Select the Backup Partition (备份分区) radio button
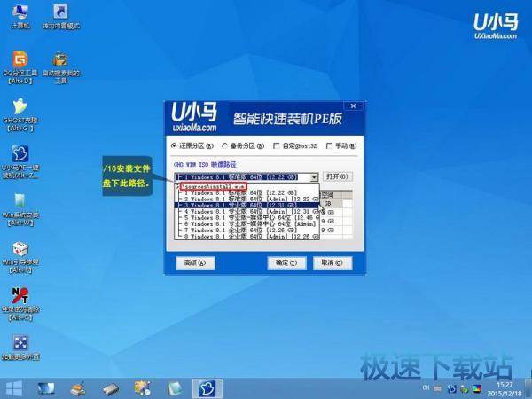The width and height of the screenshot is (532, 399). tap(243, 146)
